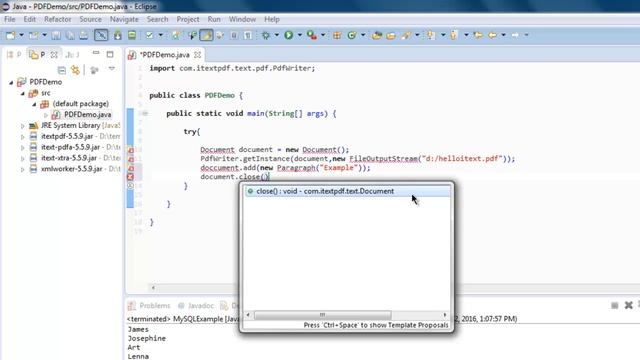This screenshot has width=640, height=360.
Task: Open the File menu
Action: pyautogui.click(x=9, y=19)
